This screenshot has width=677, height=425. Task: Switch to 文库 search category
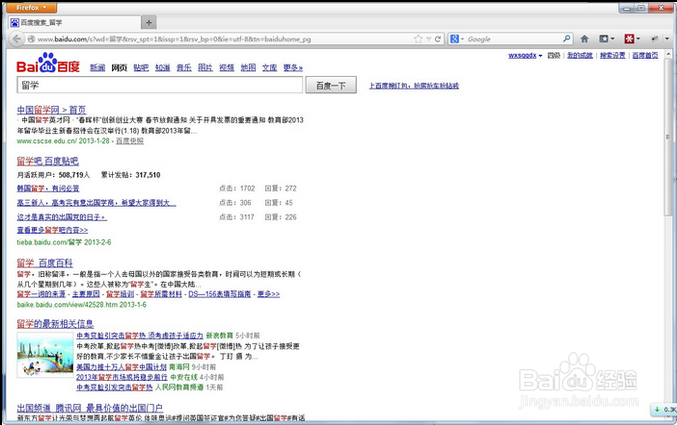pyautogui.click(x=269, y=67)
